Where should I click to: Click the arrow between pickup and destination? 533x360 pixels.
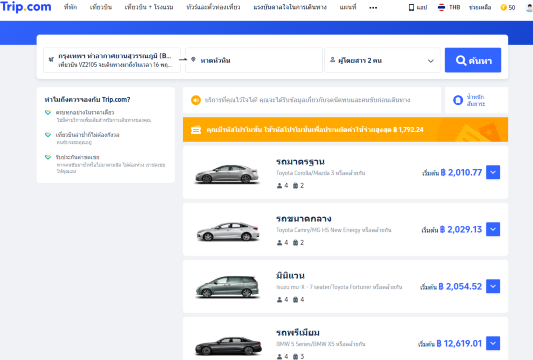183,59
